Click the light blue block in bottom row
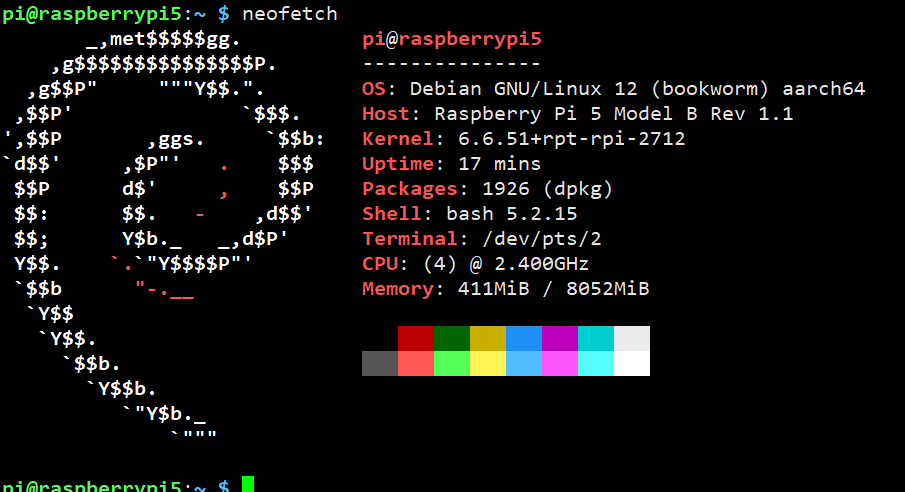The height and width of the screenshot is (492, 905). [524, 363]
